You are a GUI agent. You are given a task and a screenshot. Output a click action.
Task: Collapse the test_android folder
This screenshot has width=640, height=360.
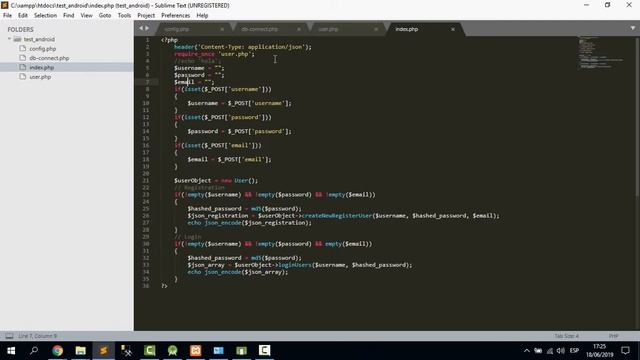9,39
